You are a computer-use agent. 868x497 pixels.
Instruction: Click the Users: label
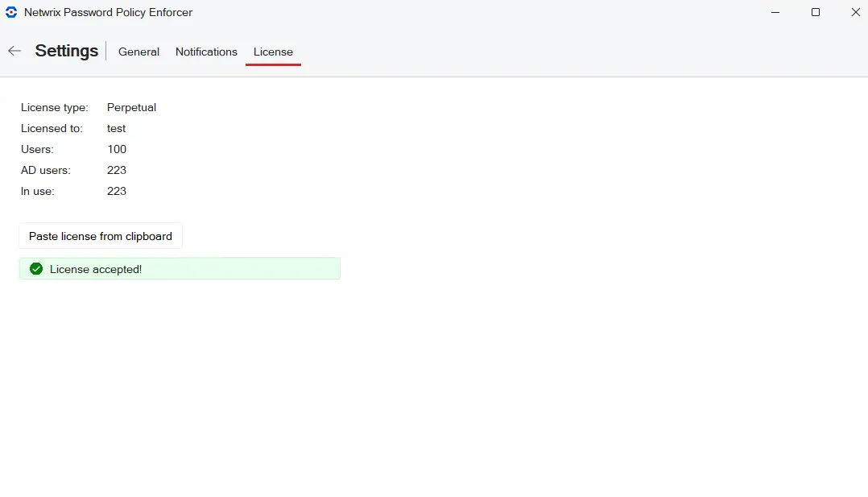pos(37,150)
